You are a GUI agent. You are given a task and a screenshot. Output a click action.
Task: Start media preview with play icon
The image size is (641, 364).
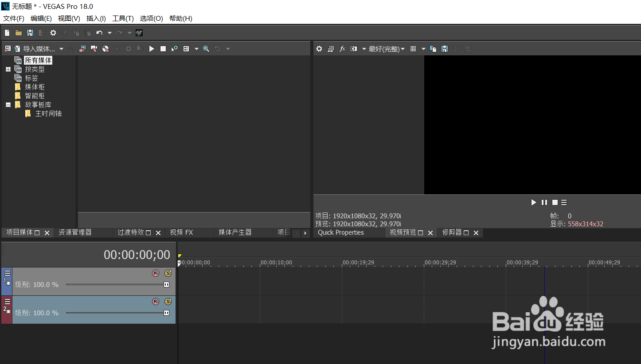tap(152, 49)
